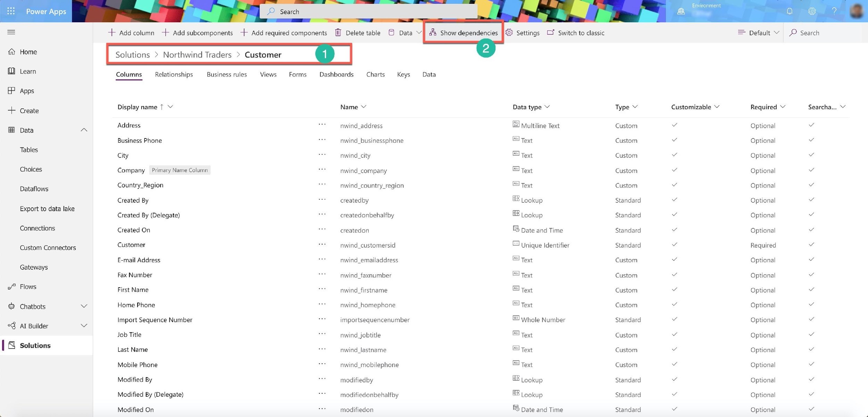Screen dimensions: 868x417
Task: Click the Show dependencies hierarchy icon
Action: (433, 32)
